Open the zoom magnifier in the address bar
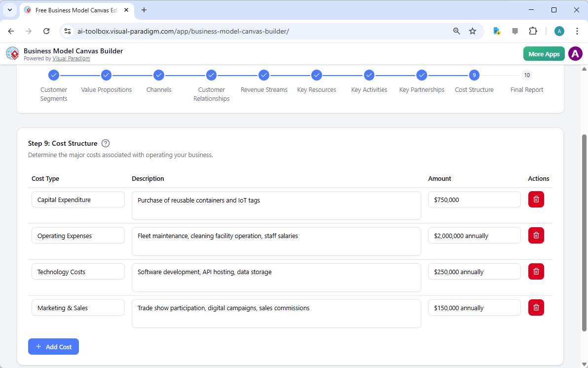Image resolution: width=588 pixels, height=368 pixels. (x=456, y=31)
